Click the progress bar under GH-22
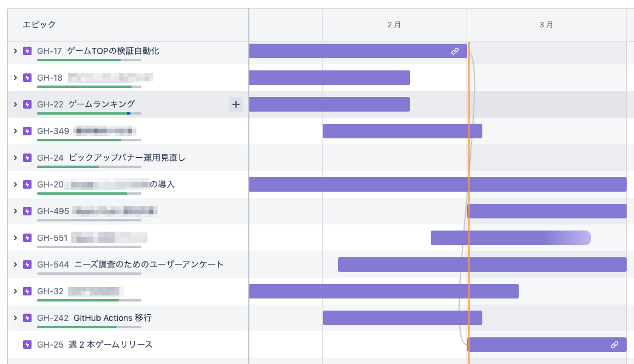The image size is (634, 364). (89, 113)
